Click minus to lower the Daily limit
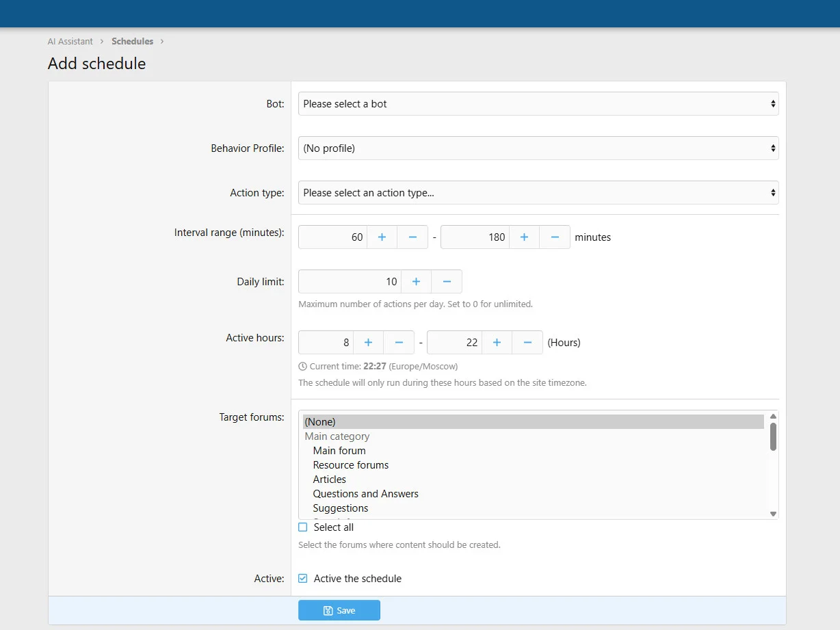The image size is (840, 630). click(x=447, y=281)
